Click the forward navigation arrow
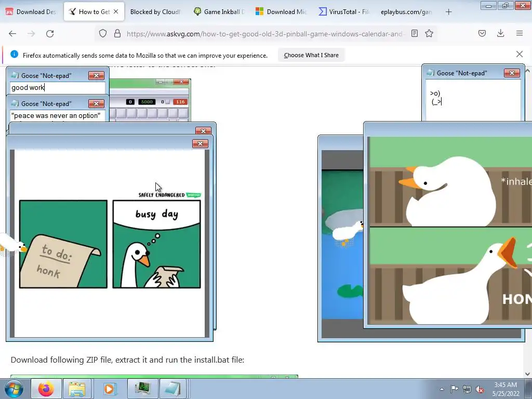 click(31, 34)
